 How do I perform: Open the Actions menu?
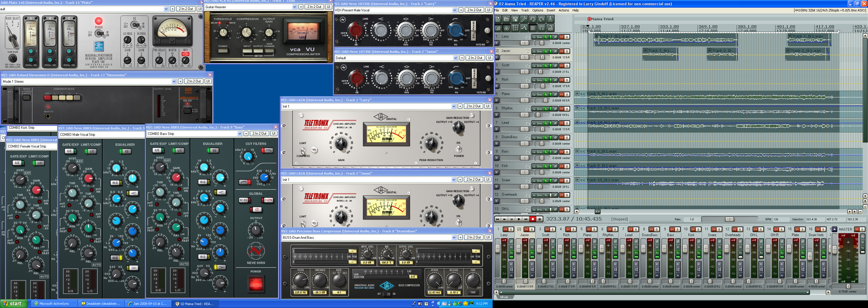(563, 11)
